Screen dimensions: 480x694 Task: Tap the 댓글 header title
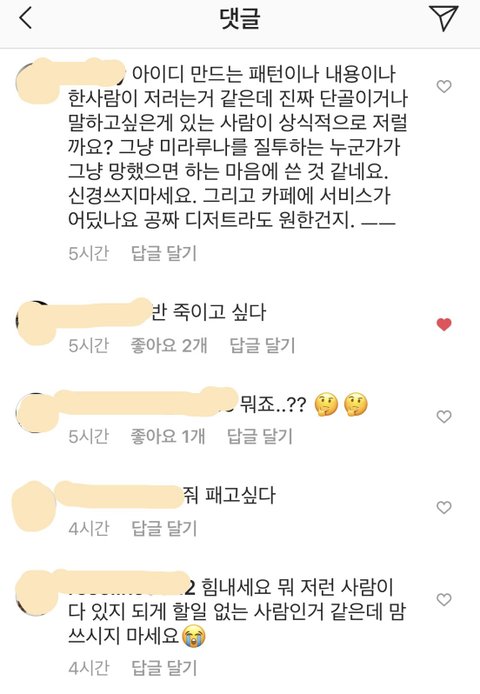click(240, 19)
